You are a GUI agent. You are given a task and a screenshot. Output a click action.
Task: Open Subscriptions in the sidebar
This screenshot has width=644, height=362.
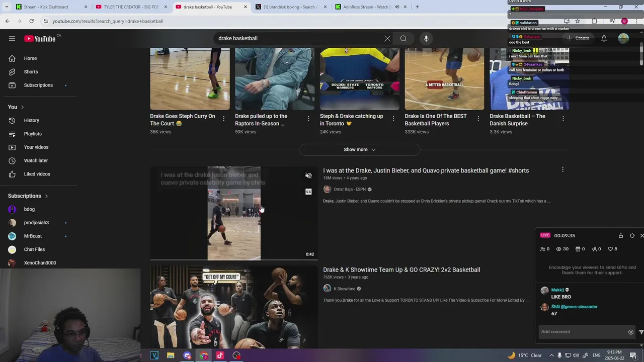point(38,85)
